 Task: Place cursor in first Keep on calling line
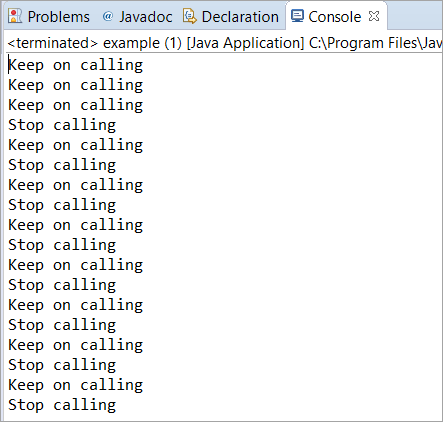click(76, 65)
